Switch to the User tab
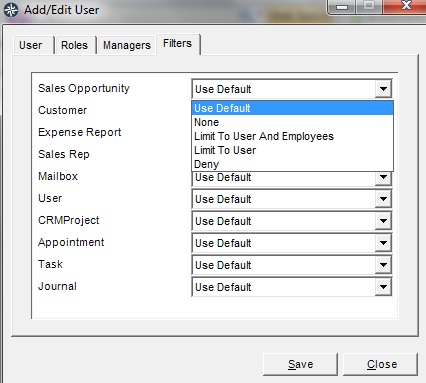The width and height of the screenshot is (426, 383). coord(33,45)
